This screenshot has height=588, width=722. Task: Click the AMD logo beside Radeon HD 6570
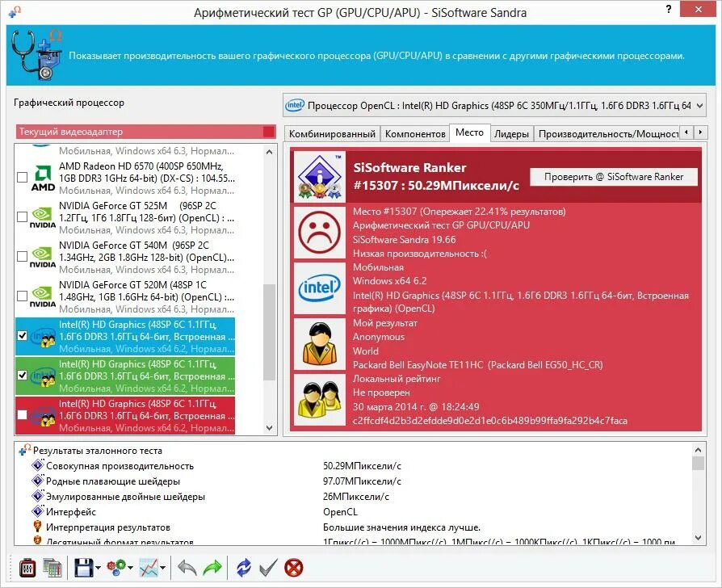(x=43, y=178)
